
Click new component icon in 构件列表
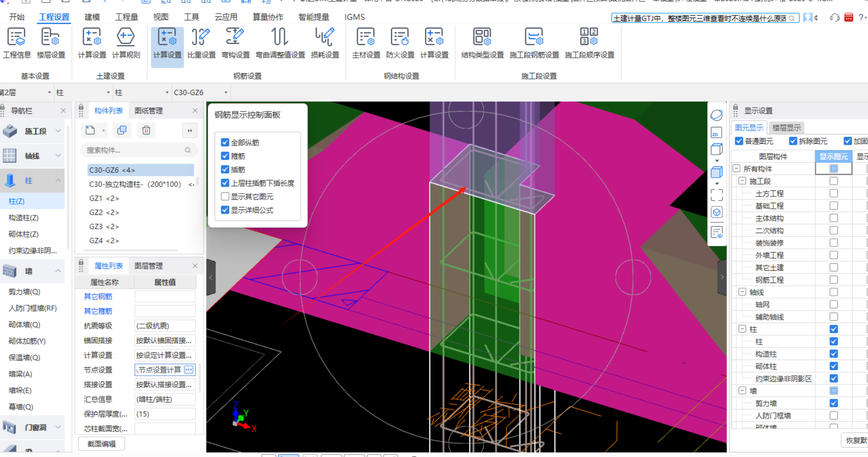(x=90, y=130)
